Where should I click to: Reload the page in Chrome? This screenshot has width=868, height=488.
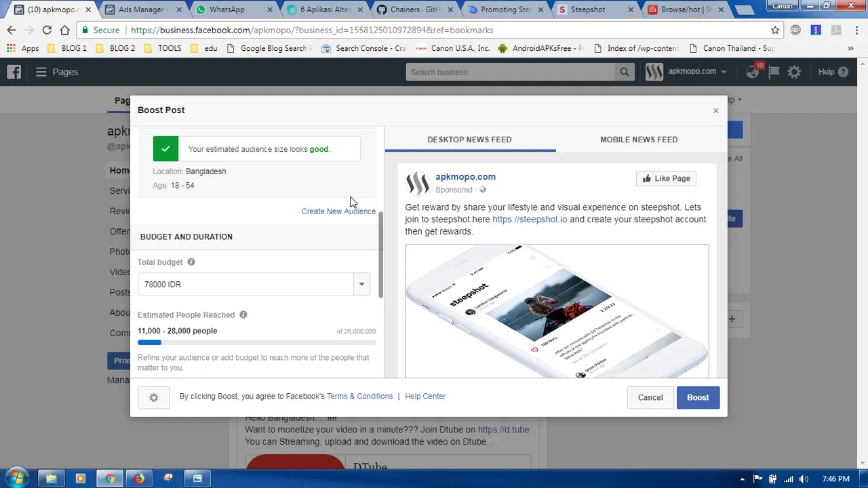[47, 30]
